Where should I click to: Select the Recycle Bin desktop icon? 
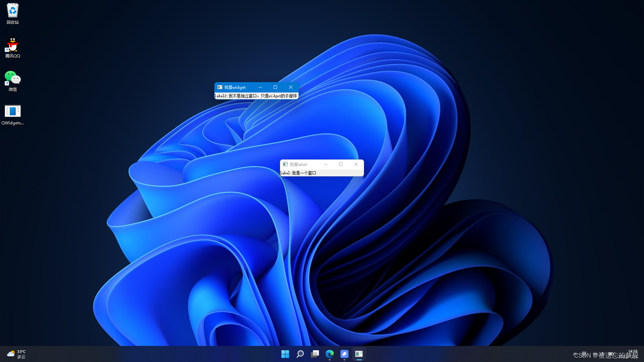(x=13, y=14)
